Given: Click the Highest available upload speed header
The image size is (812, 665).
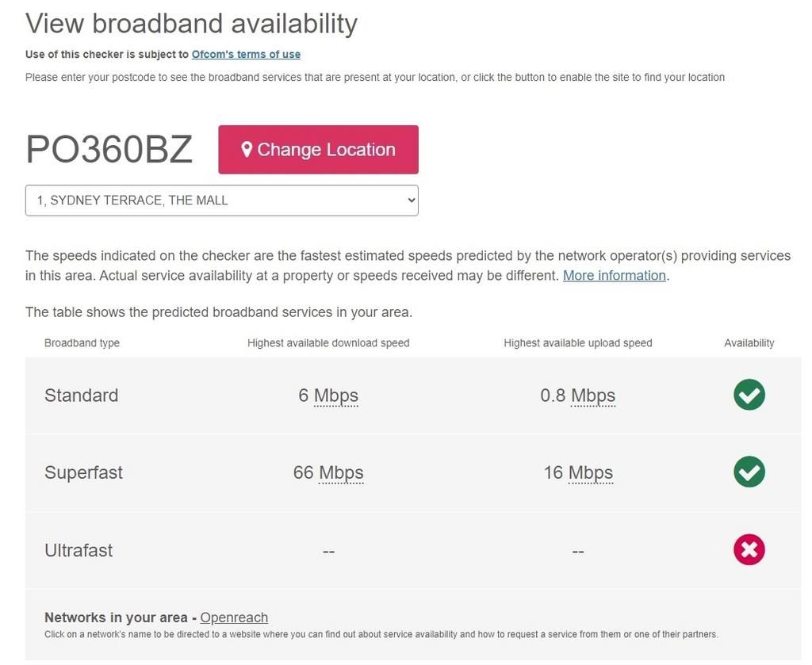Looking at the screenshot, I should [577, 343].
